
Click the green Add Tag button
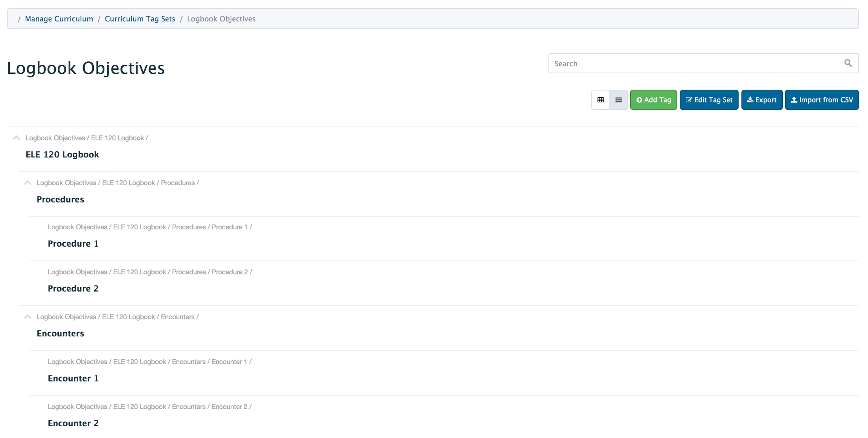(x=653, y=100)
